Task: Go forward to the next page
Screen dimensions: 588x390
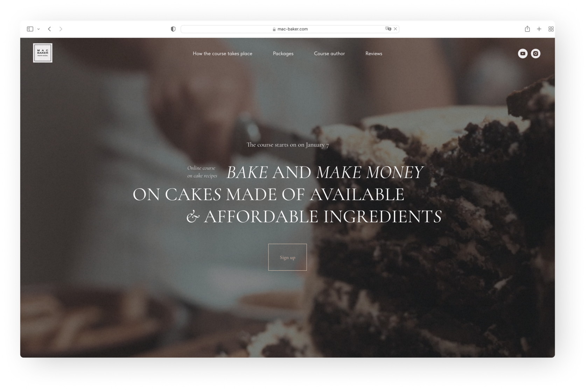Action: tap(61, 29)
